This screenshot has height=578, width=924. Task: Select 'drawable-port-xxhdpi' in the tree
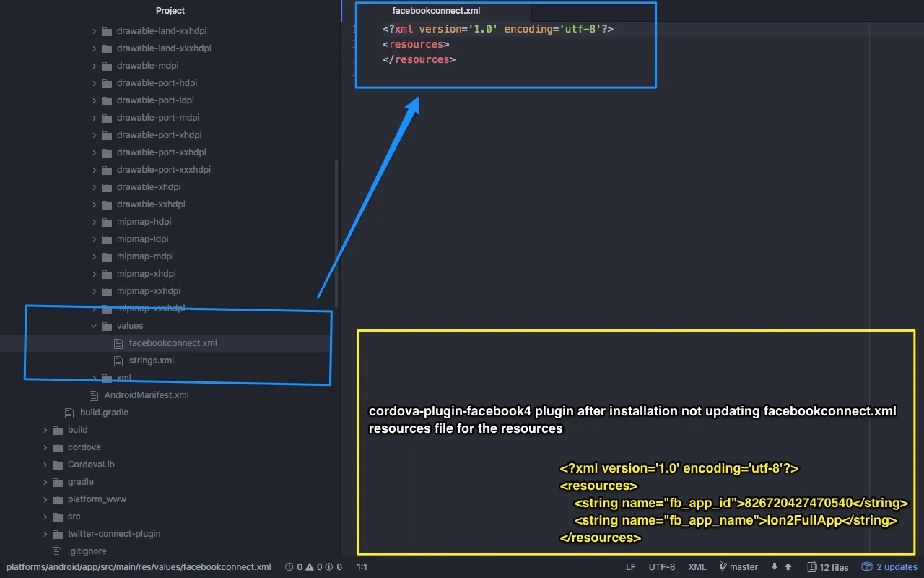(x=162, y=152)
